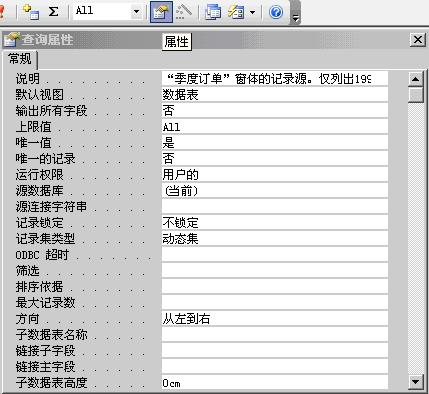The width and height of the screenshot is (429, 394).
Task: Click the empty 最大记录数 field
Action: click(x=275, y=303)
